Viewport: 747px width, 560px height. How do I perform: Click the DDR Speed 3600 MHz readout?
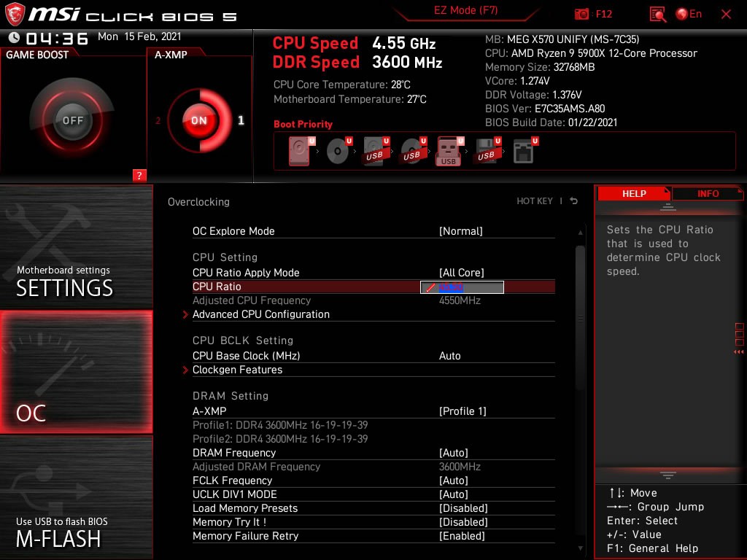(x=357, y=62)
